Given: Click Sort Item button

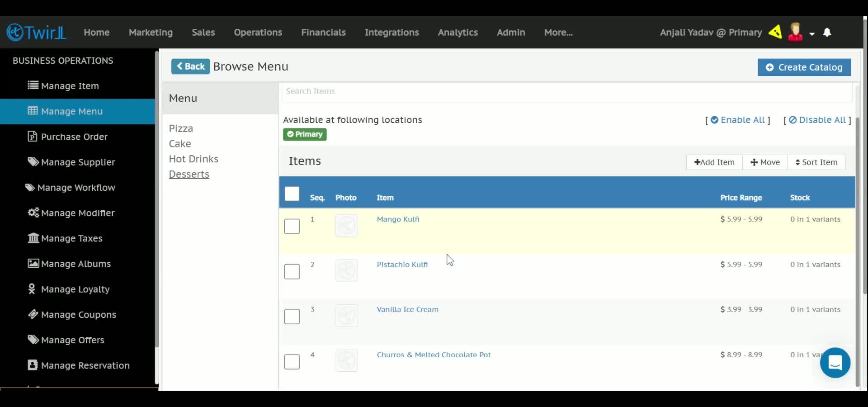Looking at the screenshot, I should coord(816,162).
